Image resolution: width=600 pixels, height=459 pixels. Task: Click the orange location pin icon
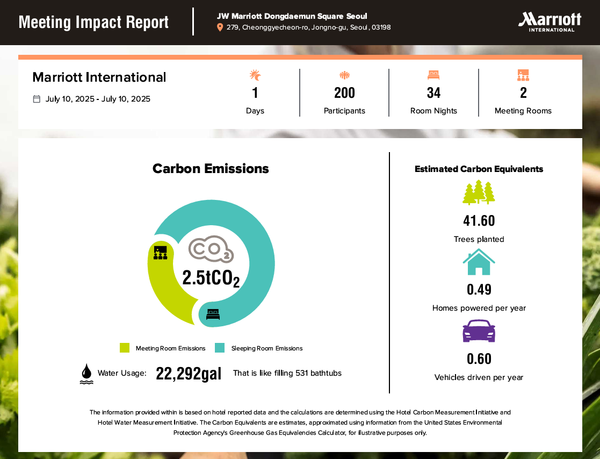click(220, 27)
